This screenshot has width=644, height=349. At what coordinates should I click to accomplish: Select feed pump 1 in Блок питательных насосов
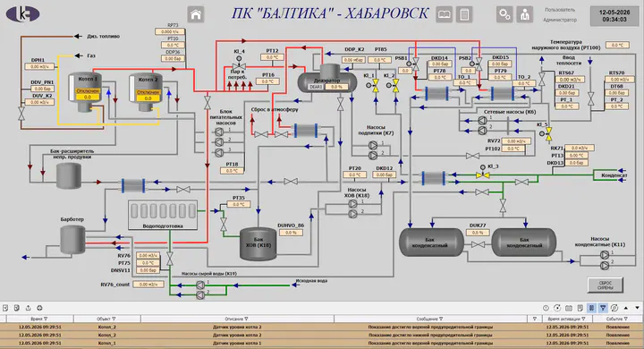219,132
